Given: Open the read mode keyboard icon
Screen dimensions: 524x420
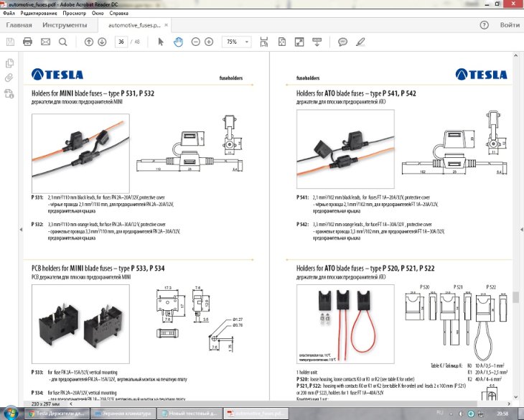Looking at the screenshot, I should click(317, 42).
